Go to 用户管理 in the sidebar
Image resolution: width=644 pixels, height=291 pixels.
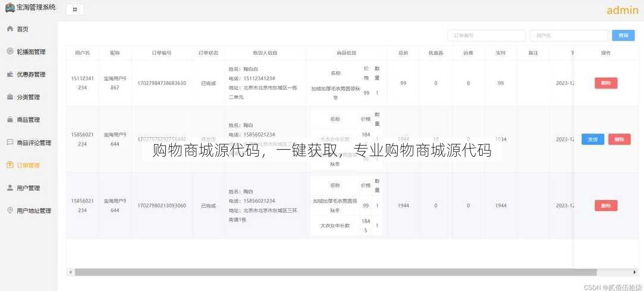[x=29, y=188]
